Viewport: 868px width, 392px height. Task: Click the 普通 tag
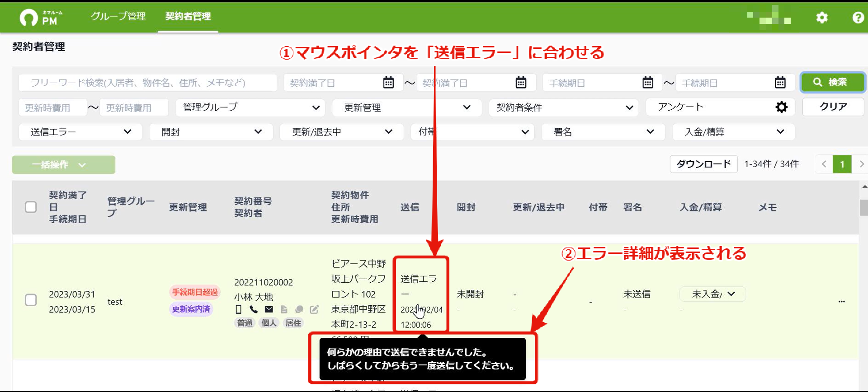pos(245,323)
